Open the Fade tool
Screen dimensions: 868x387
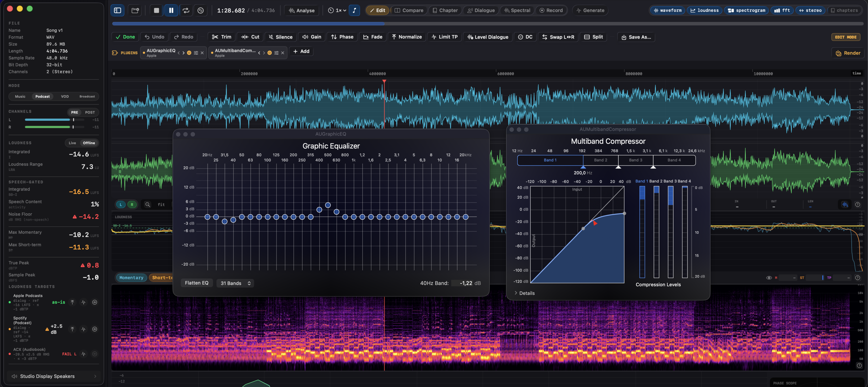[373, 37]
